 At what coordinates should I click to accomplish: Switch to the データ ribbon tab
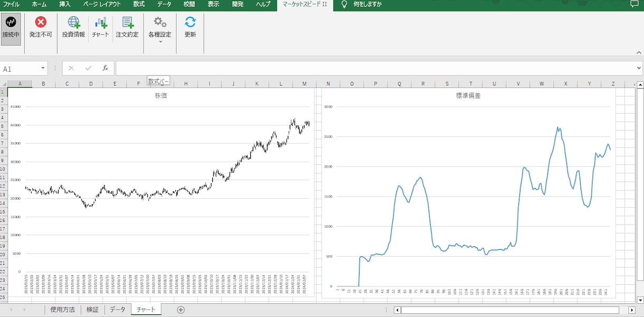(164, 4)
